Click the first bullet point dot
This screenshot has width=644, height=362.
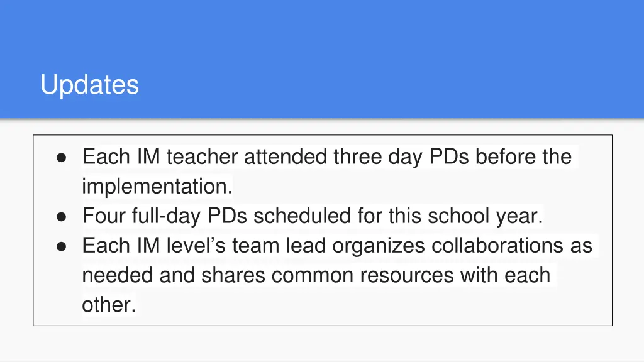tap(61, 158)
